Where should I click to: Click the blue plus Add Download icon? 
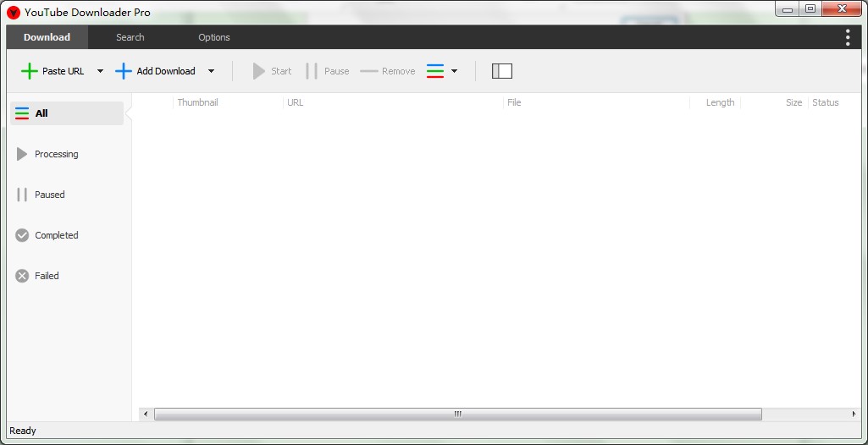point(124,71)
